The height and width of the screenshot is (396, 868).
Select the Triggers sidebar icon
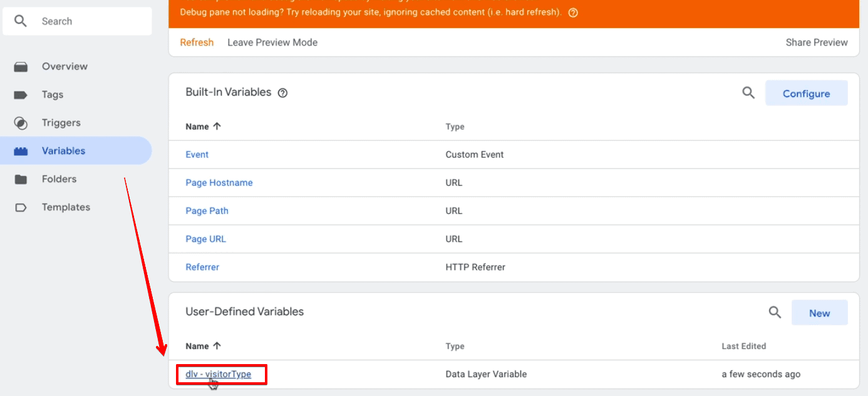point(21,123)
